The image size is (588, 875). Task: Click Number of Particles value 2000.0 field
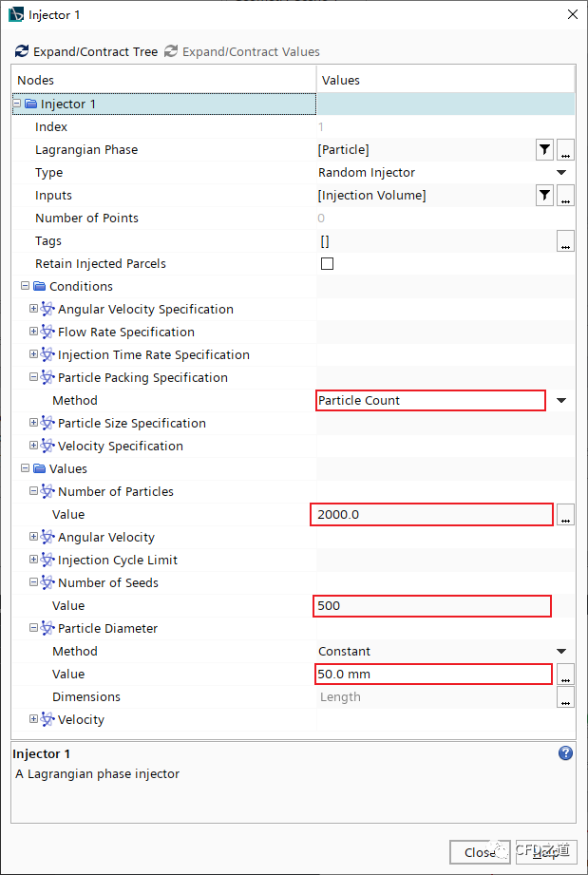[432, 515]
